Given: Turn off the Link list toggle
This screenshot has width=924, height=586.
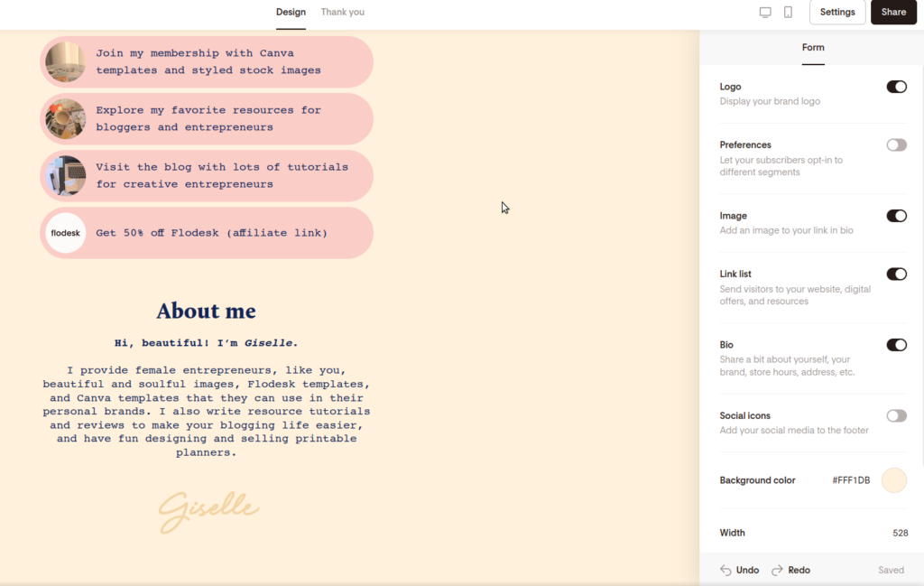Looking at the screenshot, I should point(896,274).
